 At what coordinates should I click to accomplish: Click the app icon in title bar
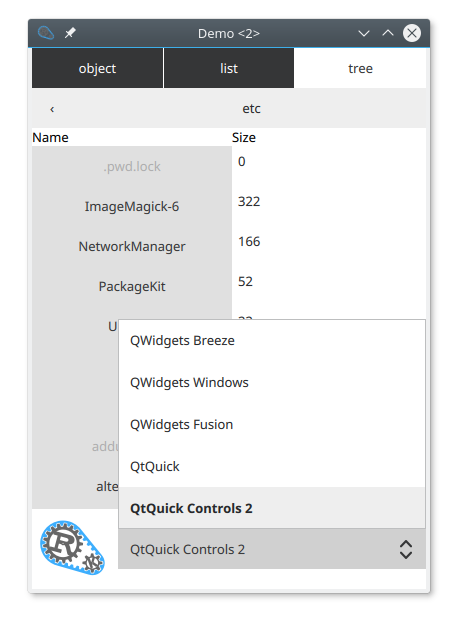[x=46, y=33]
